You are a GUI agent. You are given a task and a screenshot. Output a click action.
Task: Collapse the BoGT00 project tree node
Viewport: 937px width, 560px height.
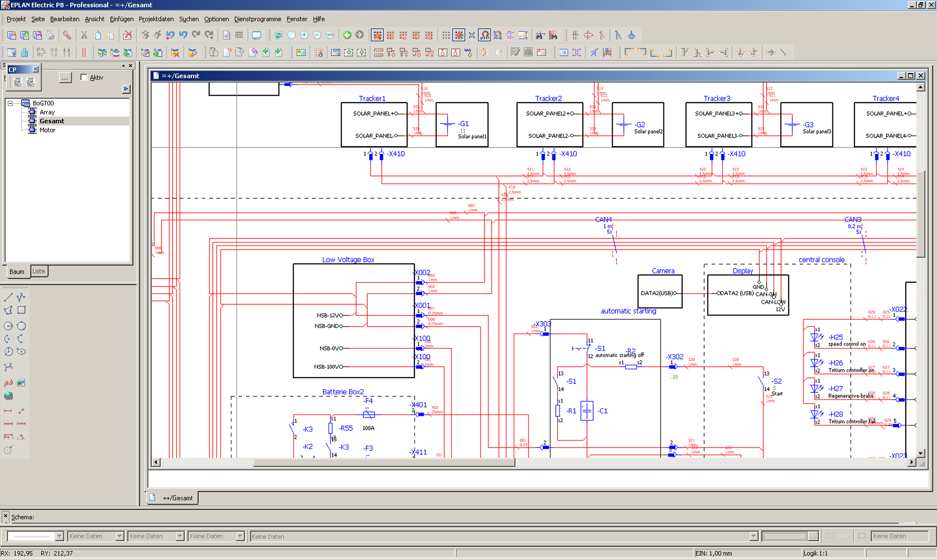click(10, 103)
